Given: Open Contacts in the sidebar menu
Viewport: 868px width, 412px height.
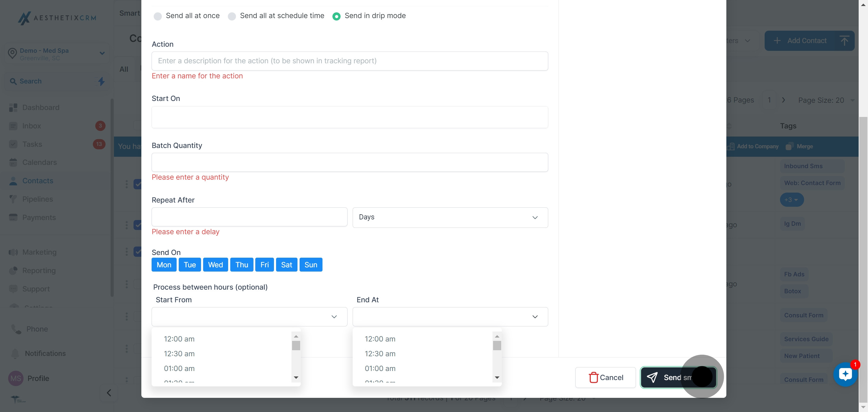Looking at the screenshot, I should pyautogui.click(x=38, y=181).
